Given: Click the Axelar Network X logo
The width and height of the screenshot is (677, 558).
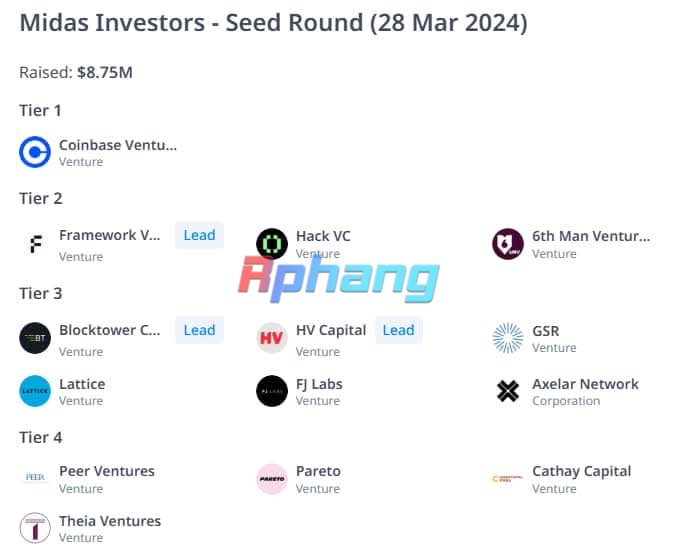Looking at the screenshot, I should (508, 391).
